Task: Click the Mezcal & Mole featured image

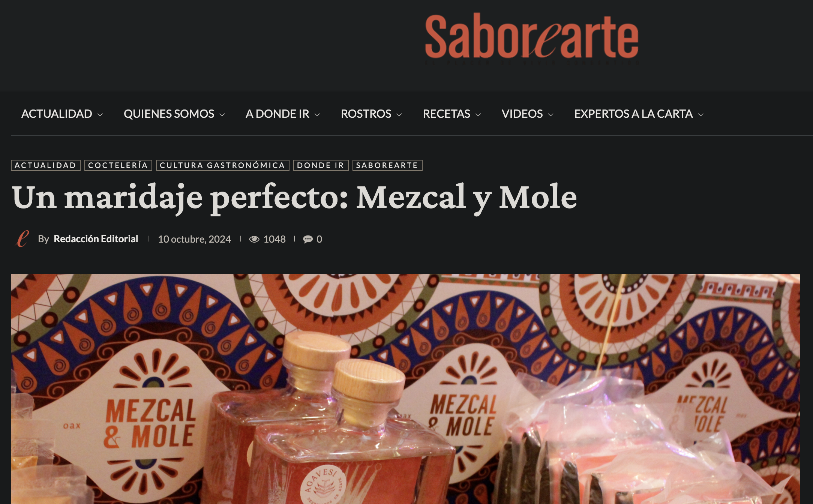Action: [405, 389]
